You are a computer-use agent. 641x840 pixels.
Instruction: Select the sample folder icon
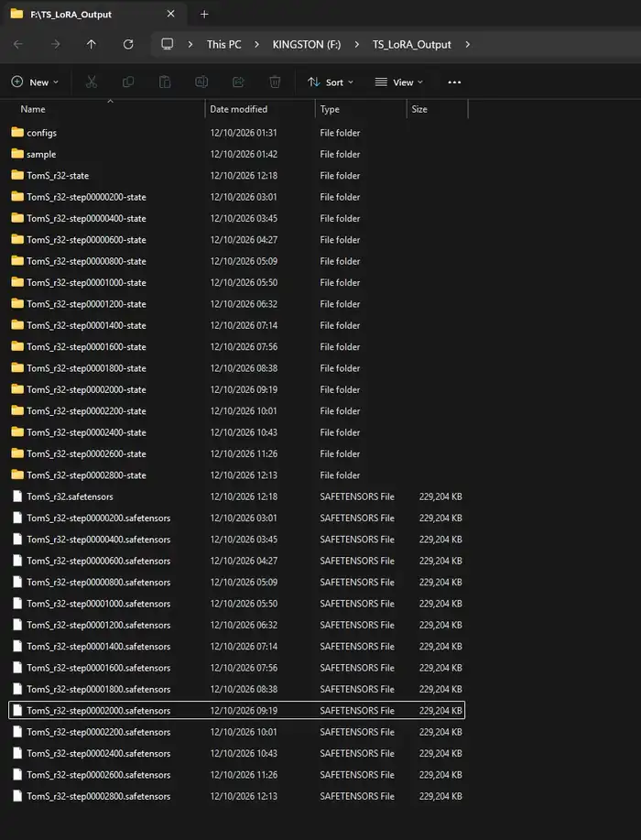[17, 154]
